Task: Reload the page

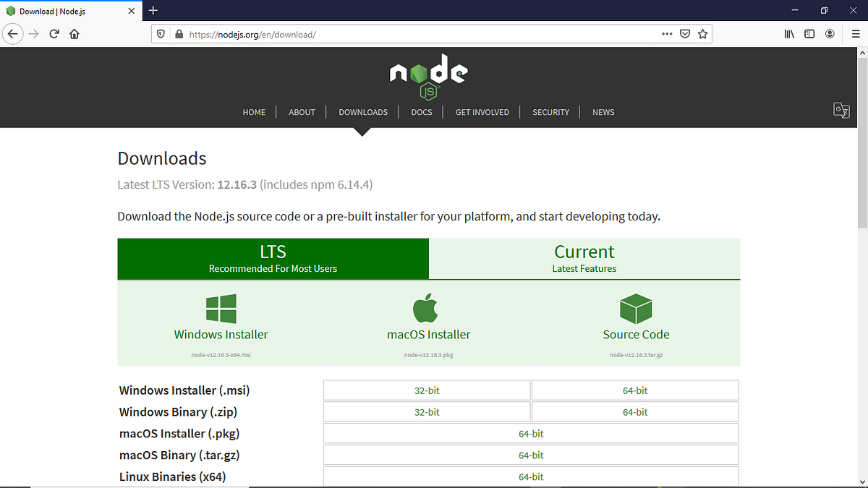Action: tap(54, 33)
